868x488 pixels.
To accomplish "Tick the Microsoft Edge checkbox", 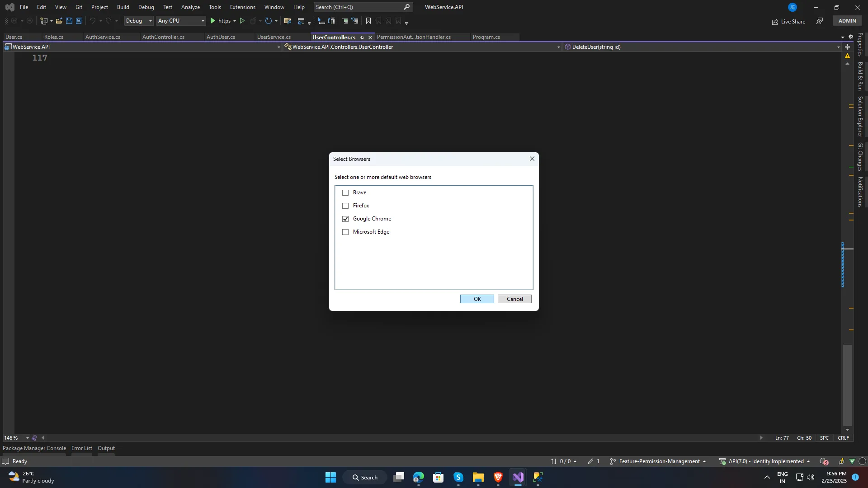I will pyautogui.click(x=345, y=232).
